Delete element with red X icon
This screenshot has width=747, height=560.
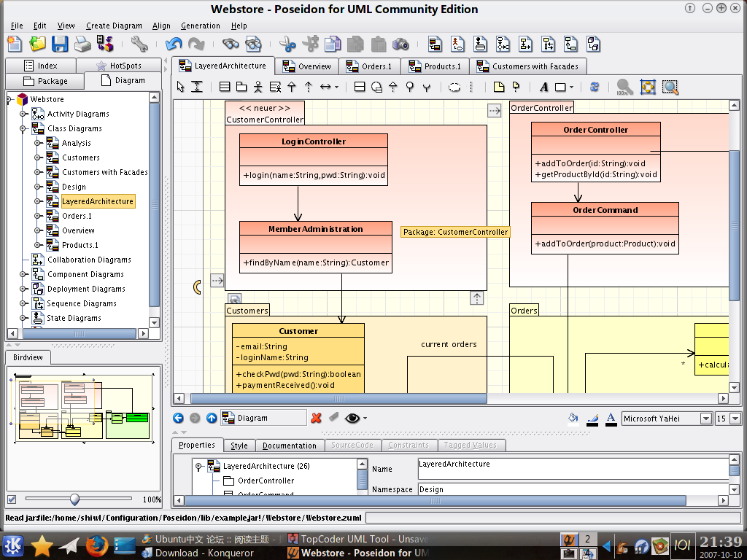coord(316,418)
